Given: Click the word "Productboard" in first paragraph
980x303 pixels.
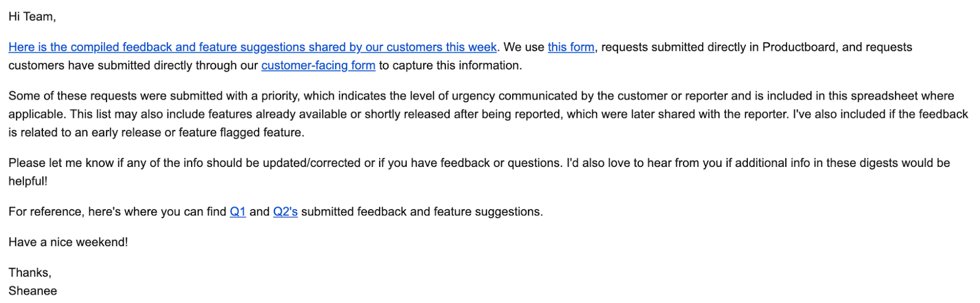Looking at the screenshot, I should pos(799,47).
